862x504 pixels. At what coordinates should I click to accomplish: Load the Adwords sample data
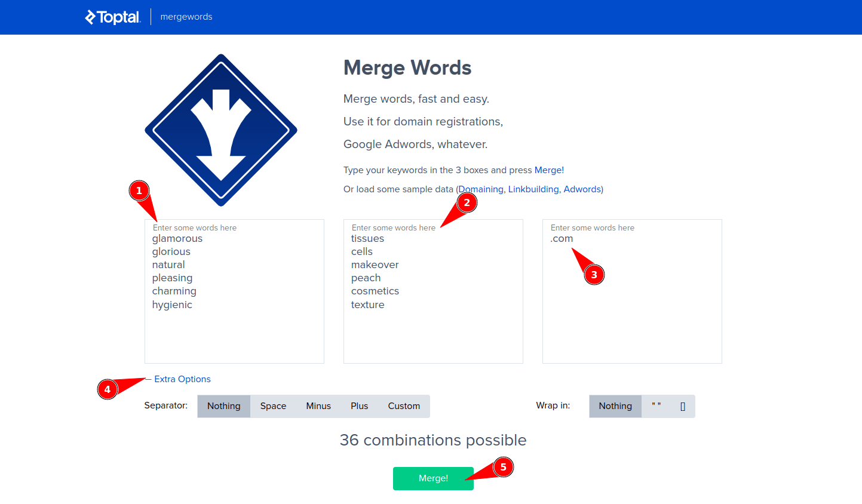pos(582,189)
